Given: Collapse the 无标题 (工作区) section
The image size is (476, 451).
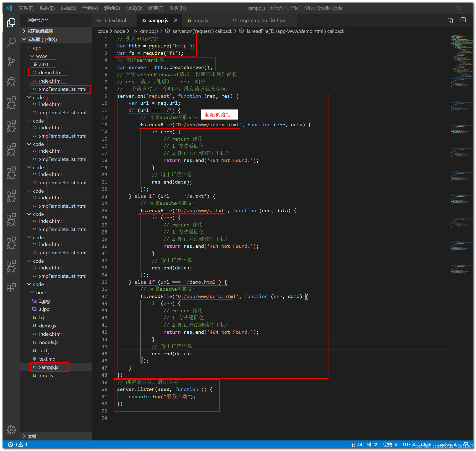Looking at the screenshot, I should [56, 39].
